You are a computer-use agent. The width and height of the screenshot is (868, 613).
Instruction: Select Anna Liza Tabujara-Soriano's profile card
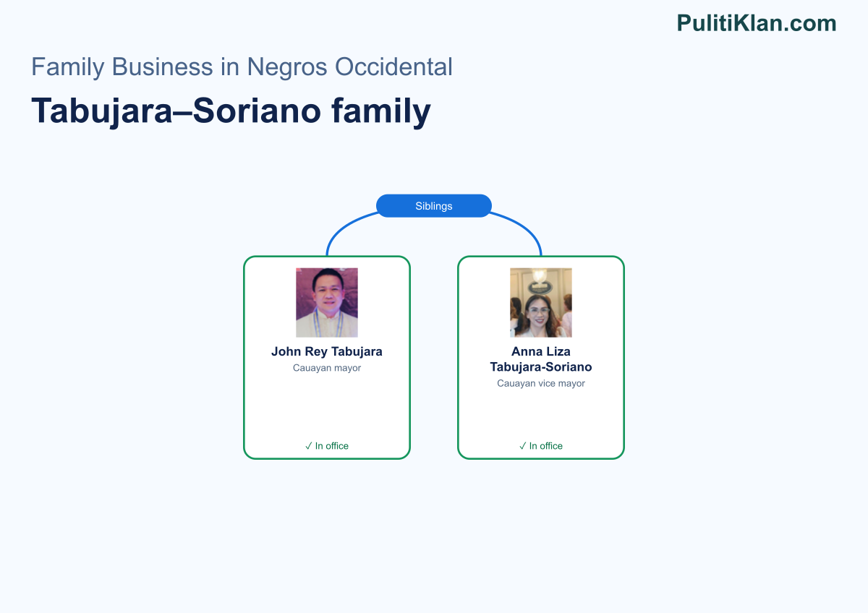click(541, 358)
